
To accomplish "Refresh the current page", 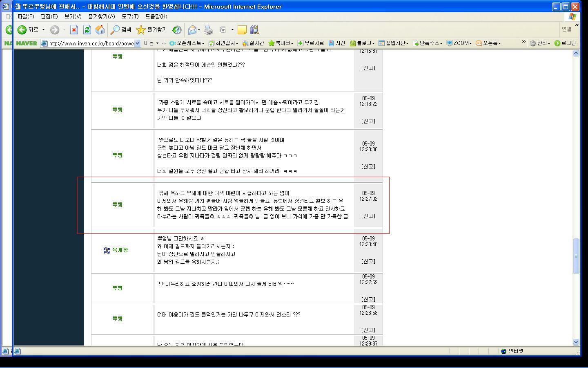I will pyautogui.click(x=87, y=29).
